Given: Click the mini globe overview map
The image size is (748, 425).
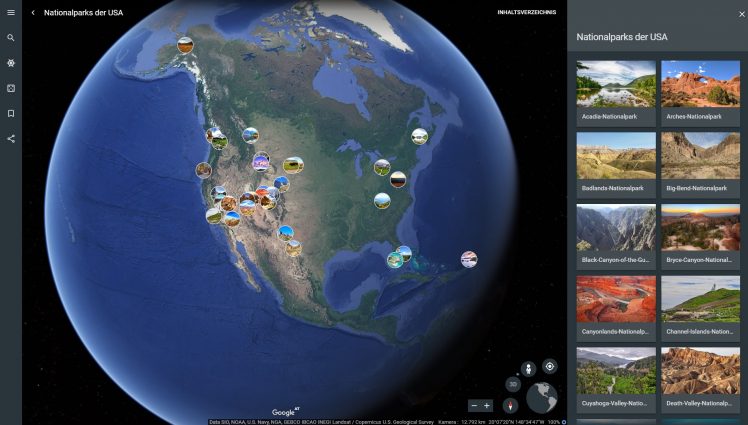Looking at the screenshot, I should (x=542, y=398).
